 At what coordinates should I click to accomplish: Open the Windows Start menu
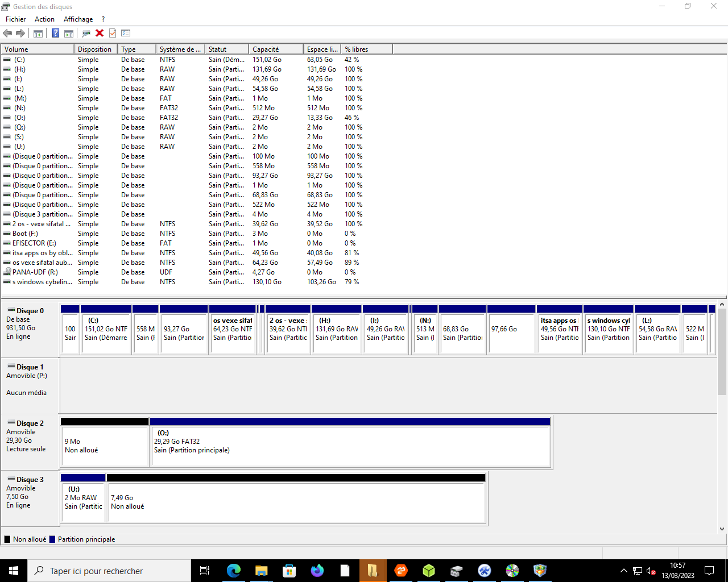pos(14,571)
